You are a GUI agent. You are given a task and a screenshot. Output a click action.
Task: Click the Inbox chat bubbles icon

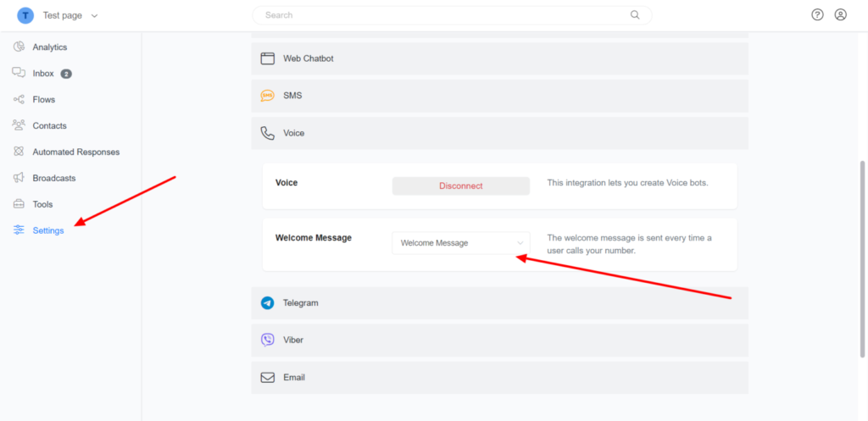click(19, 73)
